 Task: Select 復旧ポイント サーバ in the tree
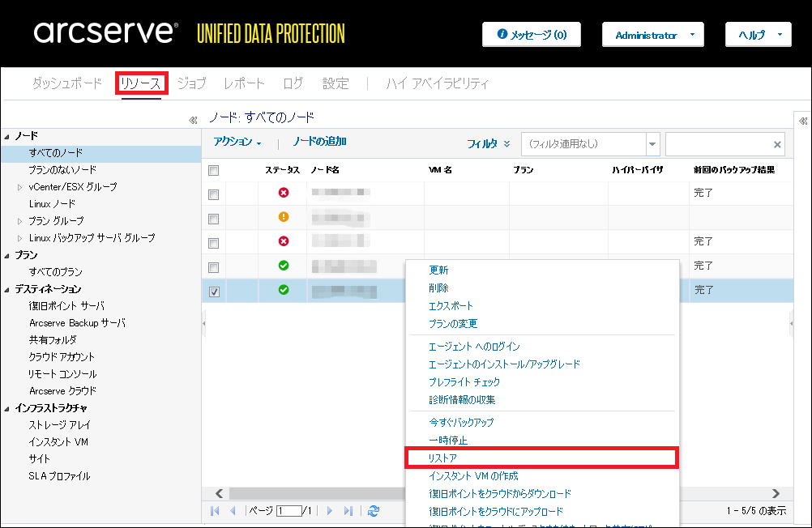(x=66, y=306)
